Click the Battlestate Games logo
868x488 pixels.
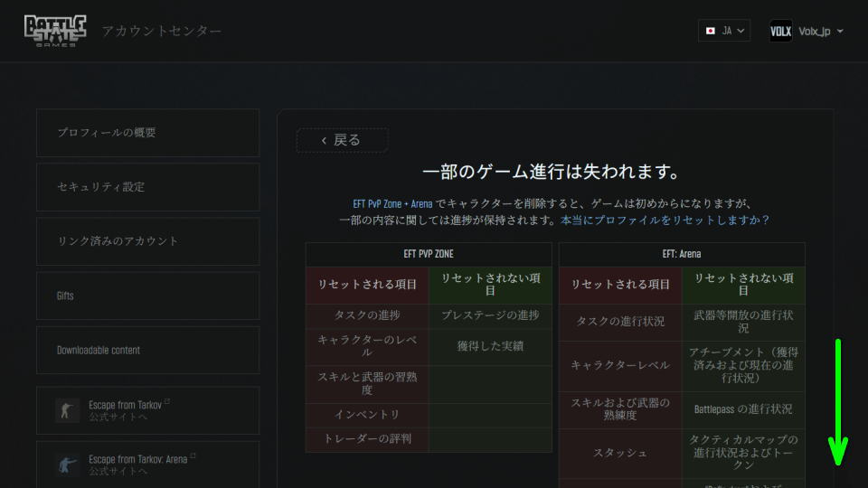(55, 31)
